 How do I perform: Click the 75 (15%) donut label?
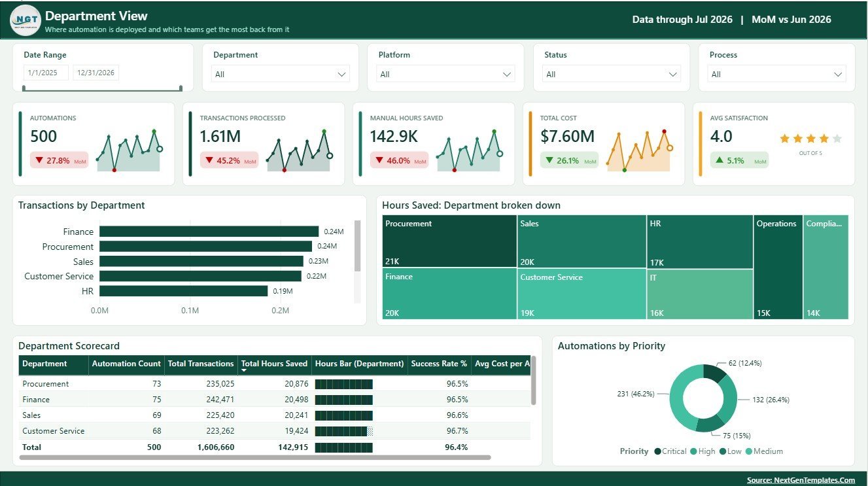(737, 436)
